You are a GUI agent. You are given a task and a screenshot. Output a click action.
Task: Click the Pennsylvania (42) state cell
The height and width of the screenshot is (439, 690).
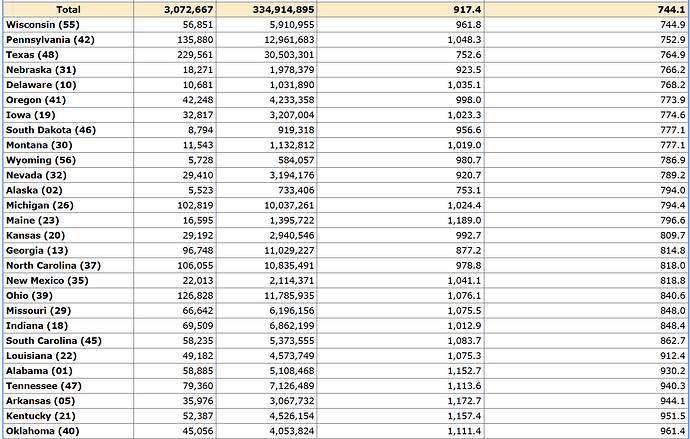point(50,39)
